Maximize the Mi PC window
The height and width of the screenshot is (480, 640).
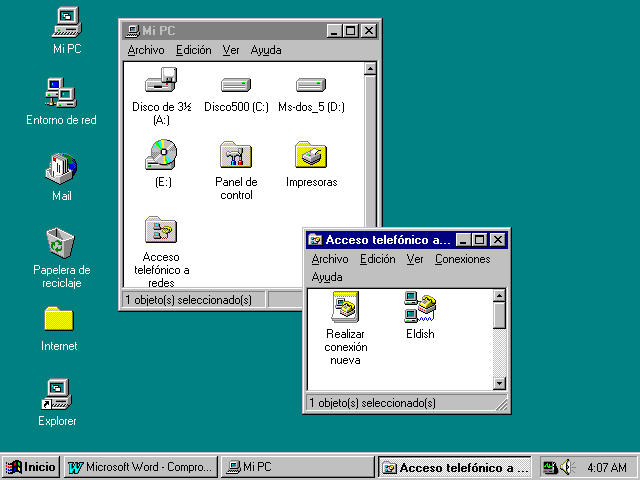350,31
